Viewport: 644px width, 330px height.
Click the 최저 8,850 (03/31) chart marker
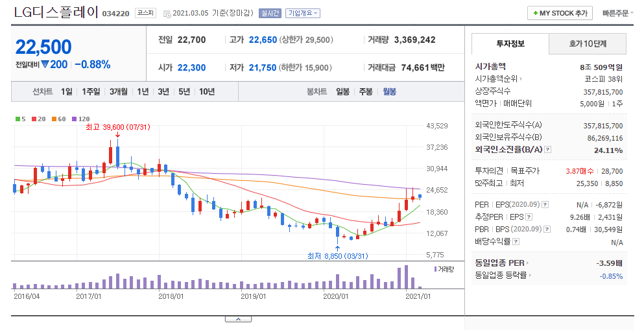(338, 255)
